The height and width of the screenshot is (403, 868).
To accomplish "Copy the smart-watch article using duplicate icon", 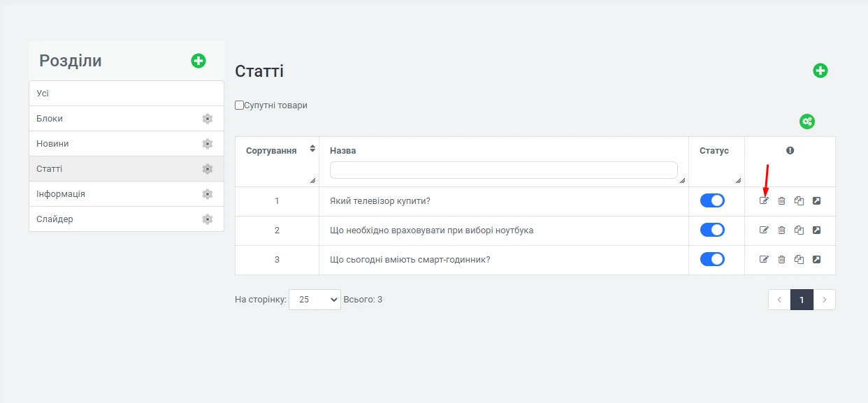I will click(799, 260).
